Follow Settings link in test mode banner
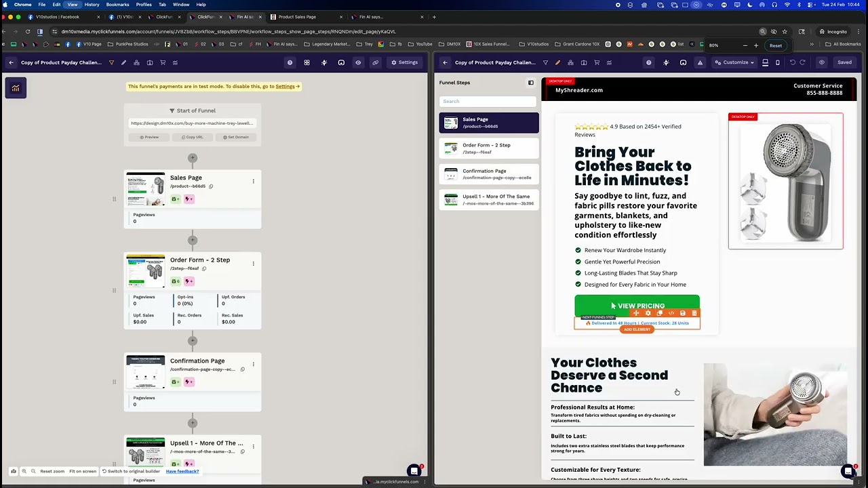The height and width of the screenshot is (488, 868). (285, 86)
